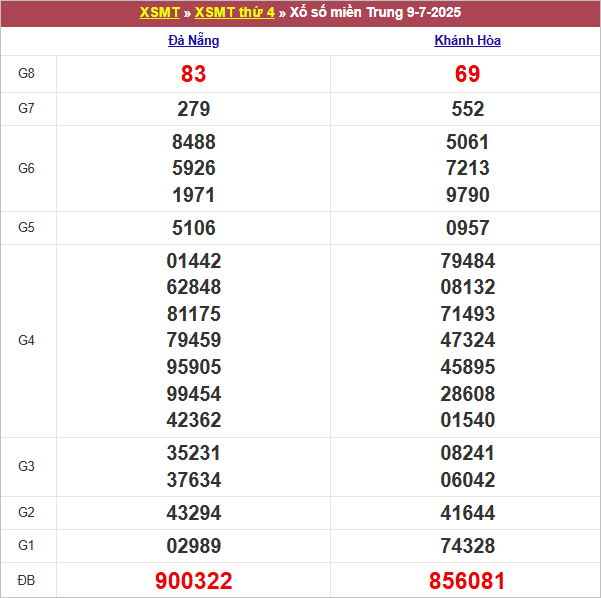
Task: Click special prize number 856081
Action: click(x=467, y=581)
